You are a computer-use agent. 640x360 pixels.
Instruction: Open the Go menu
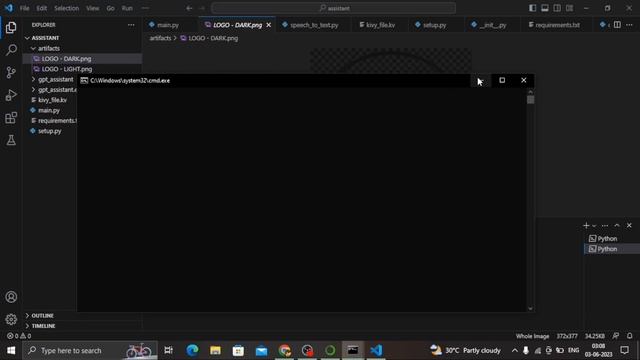point(110,8)
